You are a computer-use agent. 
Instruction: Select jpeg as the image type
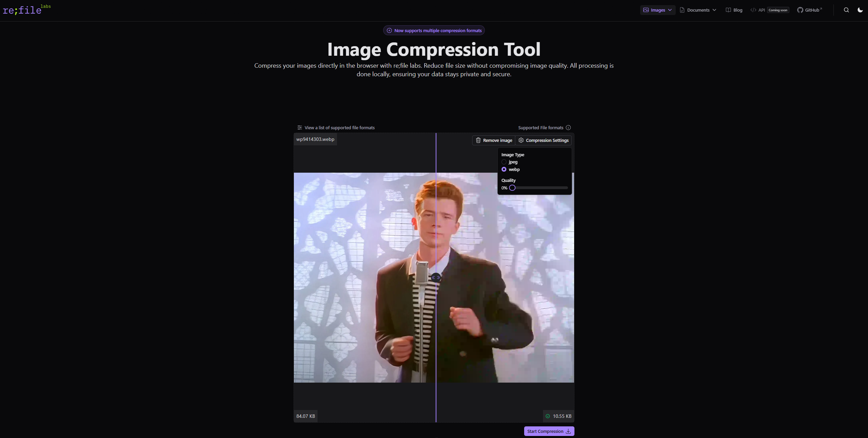tap(504, 162)
